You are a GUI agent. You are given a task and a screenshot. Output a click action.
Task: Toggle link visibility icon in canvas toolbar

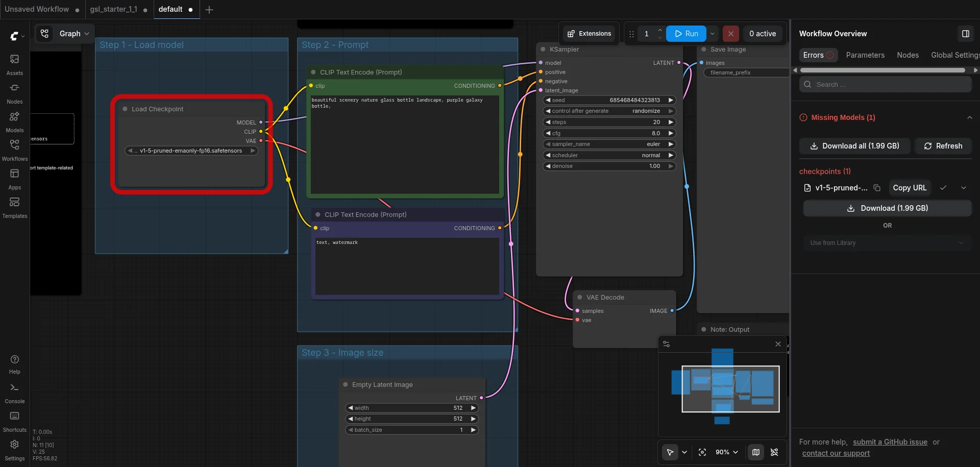(774, 452)
